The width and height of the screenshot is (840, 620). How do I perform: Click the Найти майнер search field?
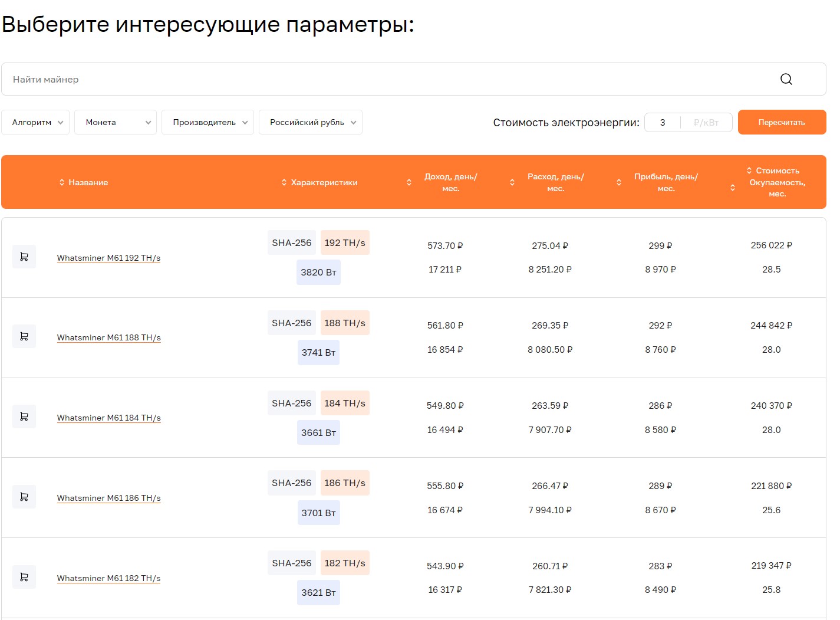pyautogui.click(x=236, y=79)
